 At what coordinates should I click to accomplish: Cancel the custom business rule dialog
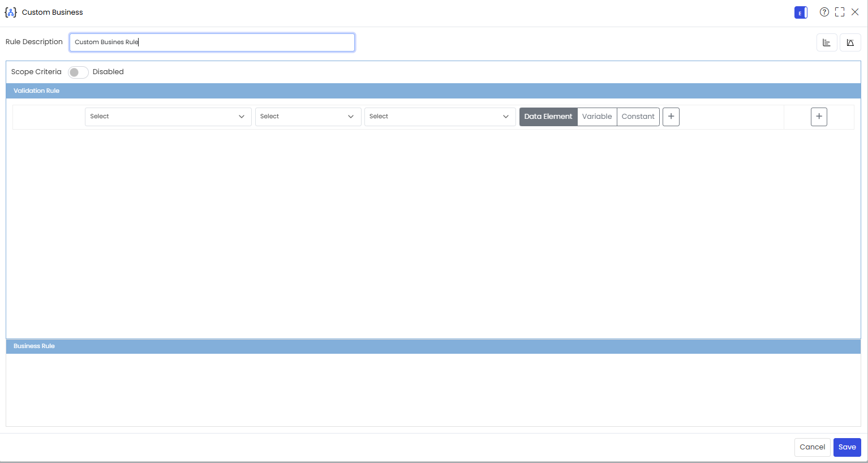pos(813,447)
